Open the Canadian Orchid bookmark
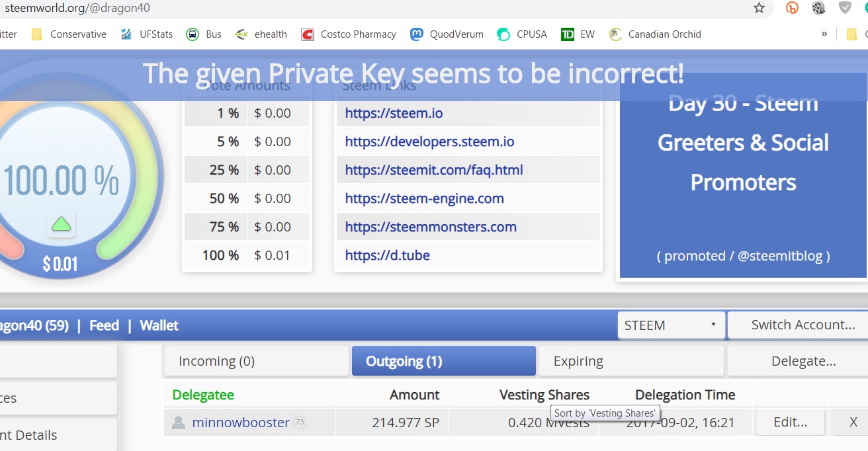868x451 pixels. 655,34
